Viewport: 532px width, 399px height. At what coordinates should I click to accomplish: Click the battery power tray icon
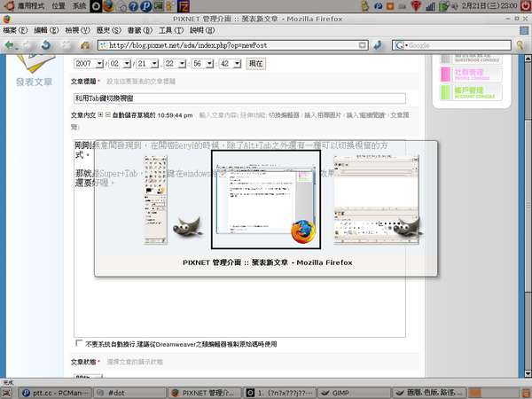pos(444,6)
